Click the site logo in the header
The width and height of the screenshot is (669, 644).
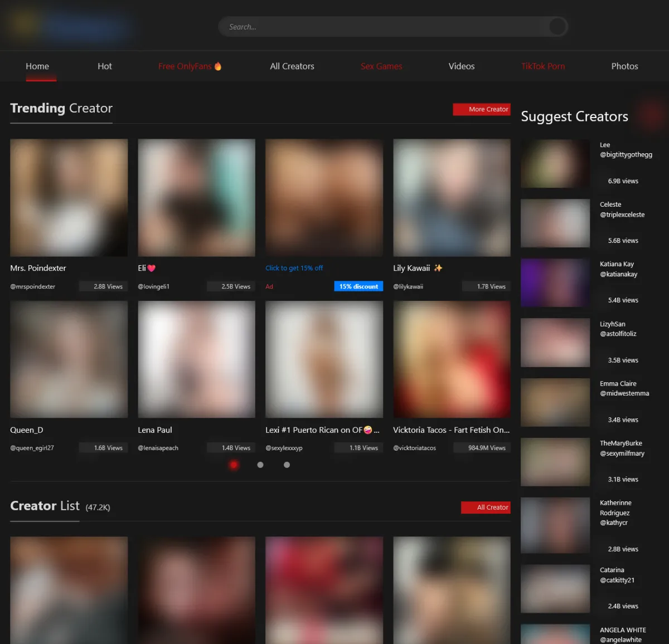click(70, 26)
